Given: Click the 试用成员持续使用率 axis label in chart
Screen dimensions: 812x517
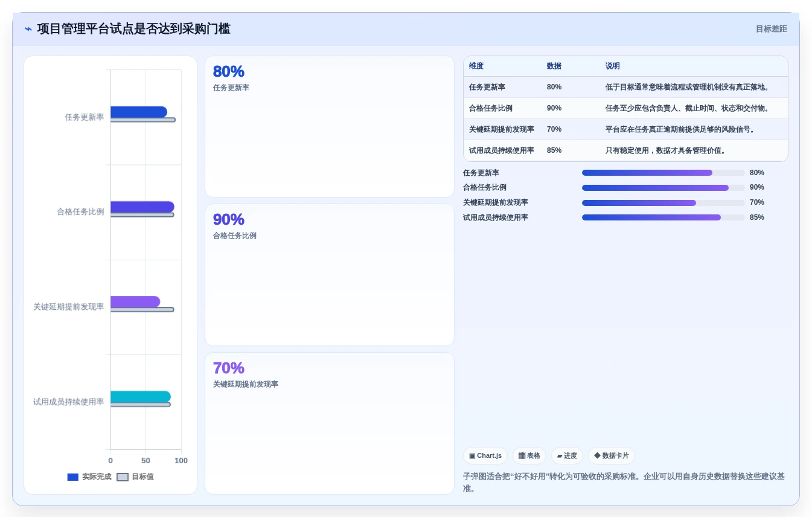Looking at the screenshot, I should [x=69, y=402].
